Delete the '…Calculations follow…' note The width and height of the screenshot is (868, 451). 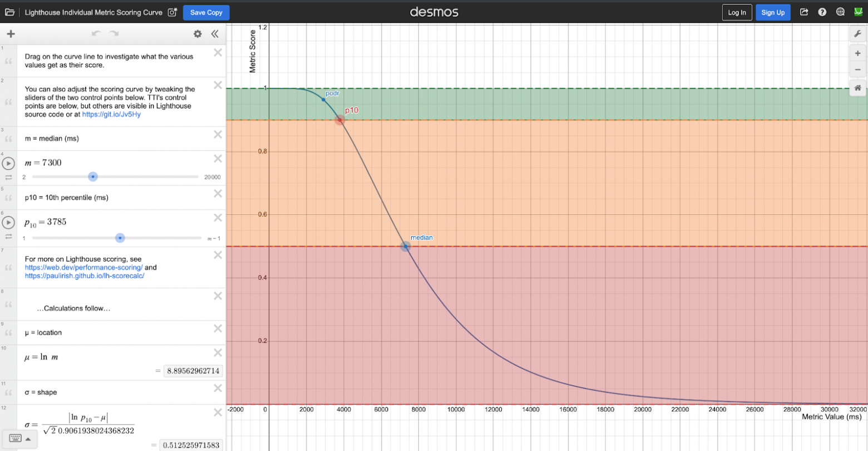tap(218, 296)
